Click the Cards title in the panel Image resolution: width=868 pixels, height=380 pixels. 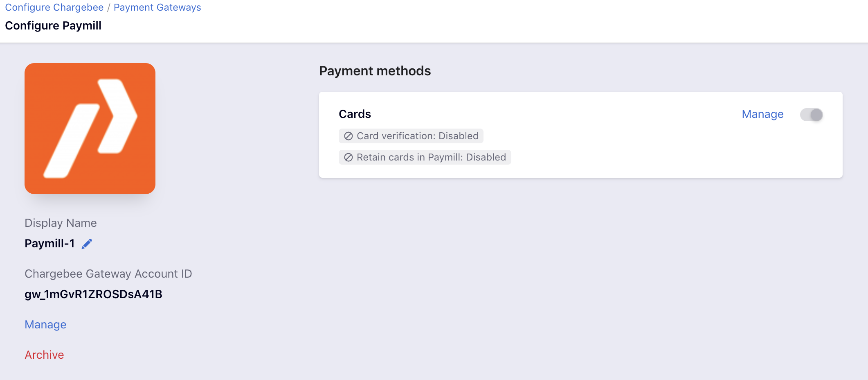pyautogui.click(x=355, y=114)
